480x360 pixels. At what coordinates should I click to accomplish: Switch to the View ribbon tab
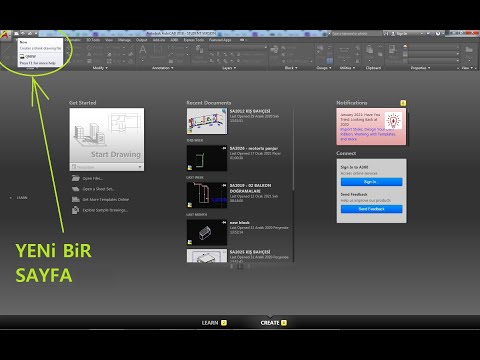[109, 40]
